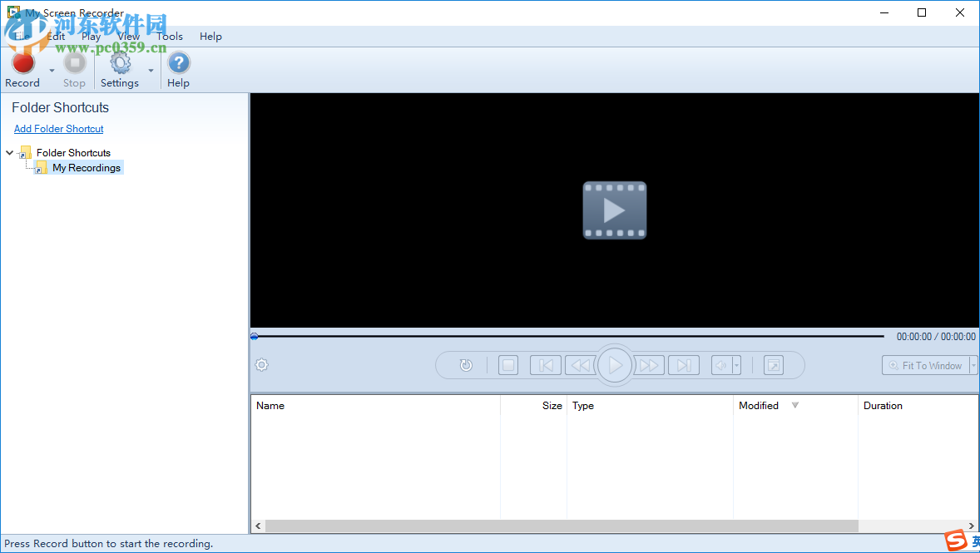
Task: Skip to the beginning of the video
Action: (545, 364)
